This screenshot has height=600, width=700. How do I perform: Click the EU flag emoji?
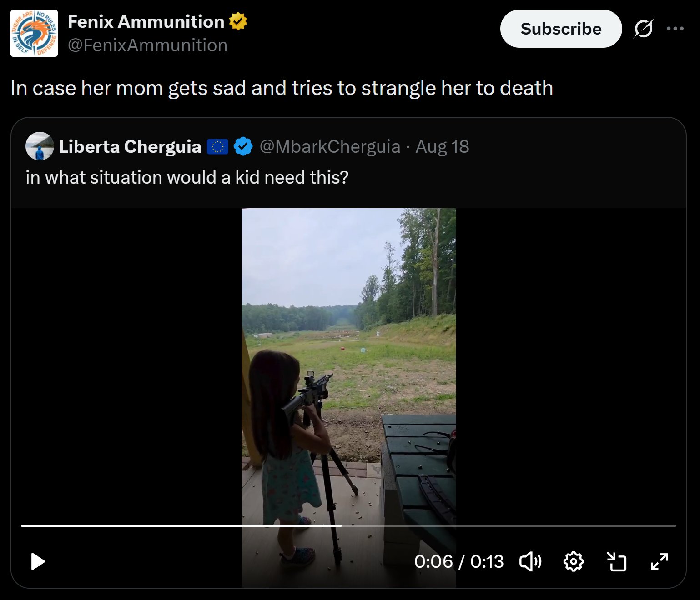click(x=217, y=146)
